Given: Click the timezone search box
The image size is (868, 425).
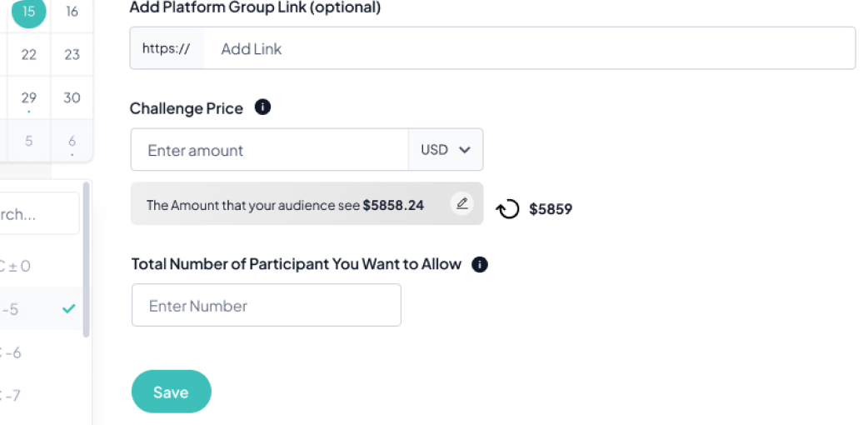Looking at the screenshot, I should click(37, 214).
